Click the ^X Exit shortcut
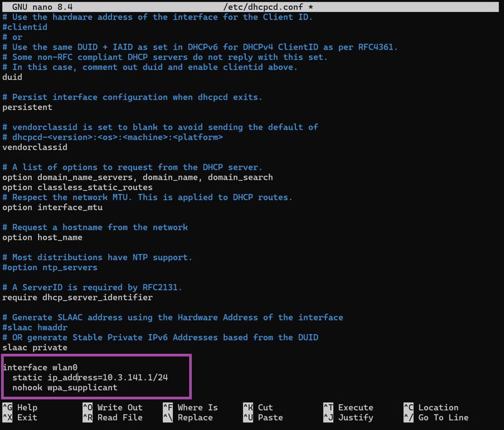The width and height of the screenshot is (504, 430). (19, 418)
